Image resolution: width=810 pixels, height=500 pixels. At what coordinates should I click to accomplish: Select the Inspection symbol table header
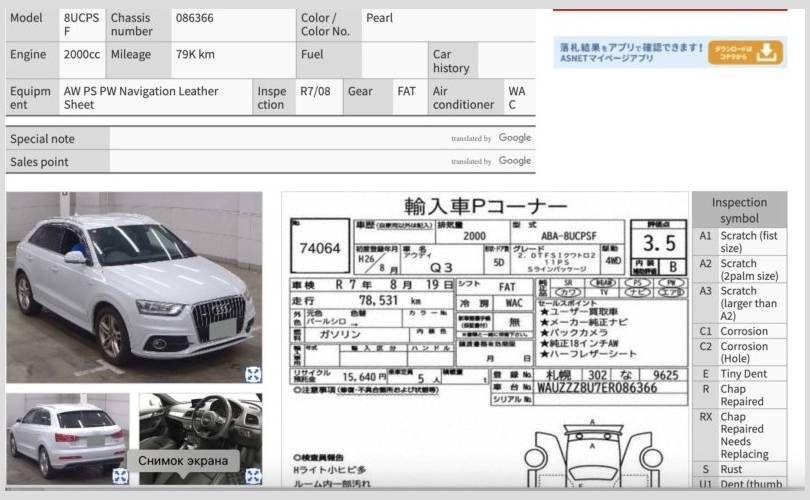pyautogui.click(x=739, y=210)
